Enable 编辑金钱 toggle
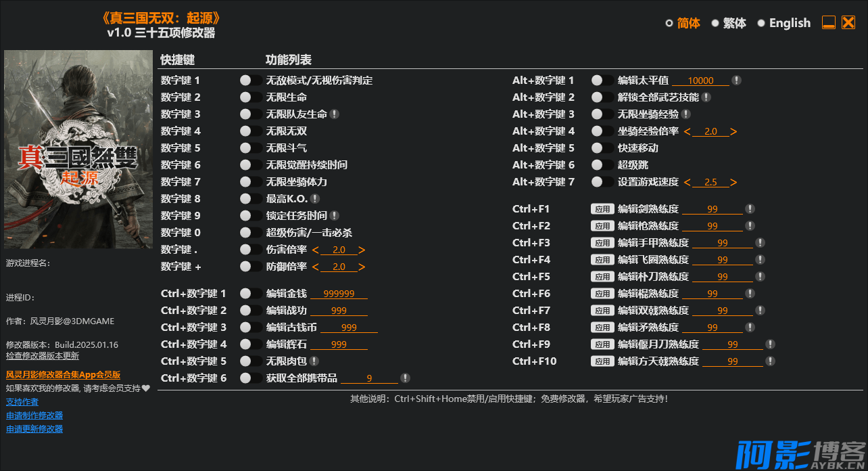 tap(251, 294)
